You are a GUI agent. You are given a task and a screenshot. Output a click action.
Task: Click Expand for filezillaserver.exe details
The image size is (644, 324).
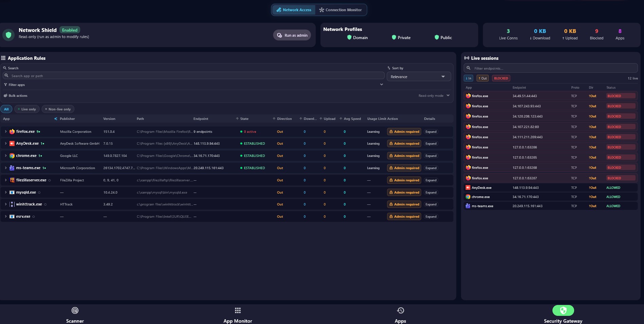click(x=431, y=180)
